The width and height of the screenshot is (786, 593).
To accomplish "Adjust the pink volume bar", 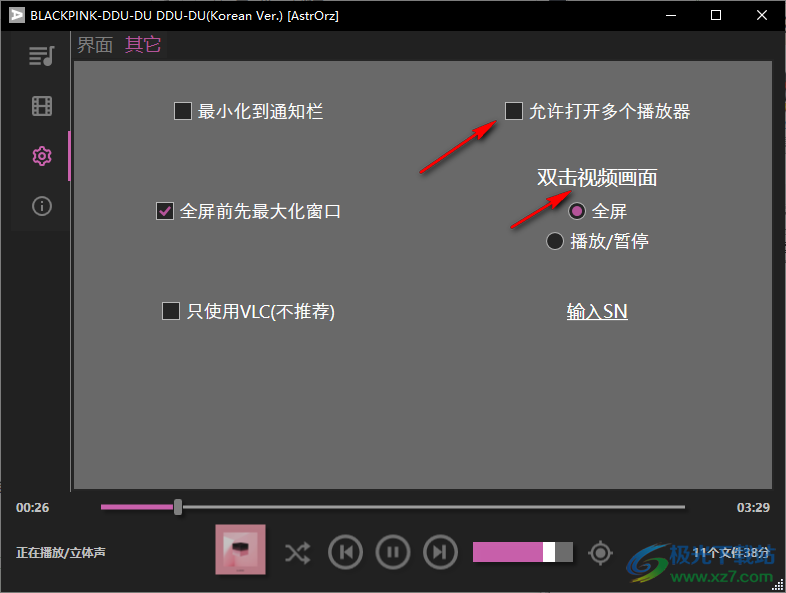I will pos(523,552).
